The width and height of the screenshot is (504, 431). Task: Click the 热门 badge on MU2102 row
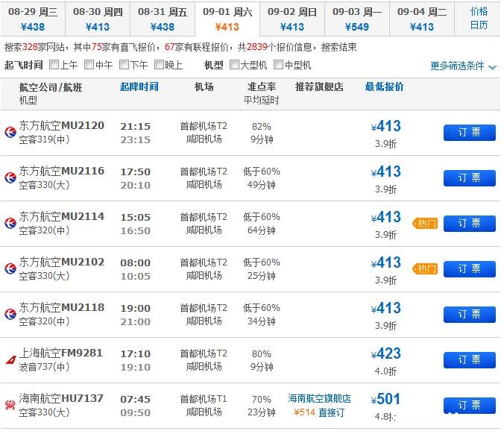click(425, 268)
